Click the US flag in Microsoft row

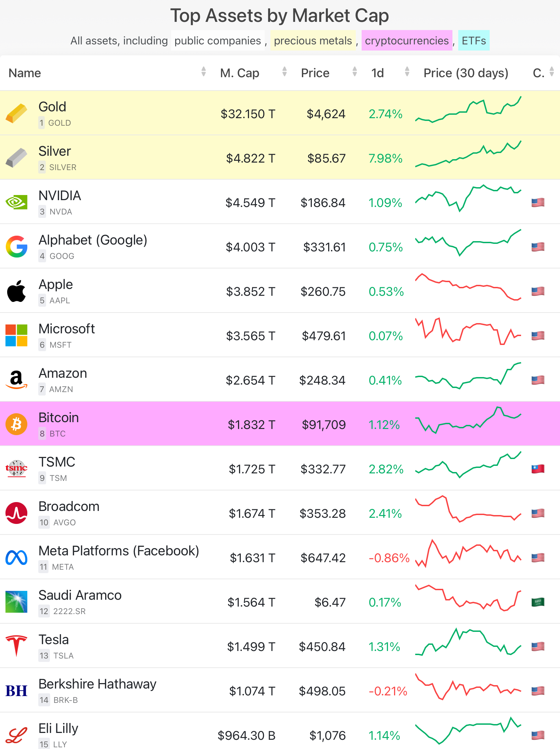coord(538,336)
